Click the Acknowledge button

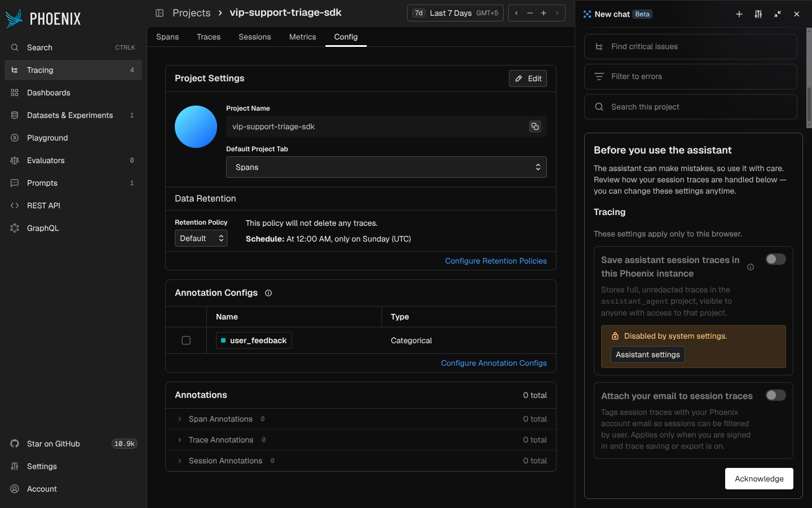759,479
